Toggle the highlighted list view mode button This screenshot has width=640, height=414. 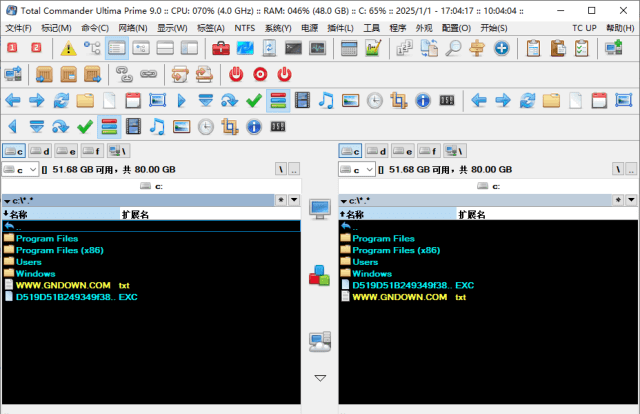pyautogui.click(x=117, y=48)
